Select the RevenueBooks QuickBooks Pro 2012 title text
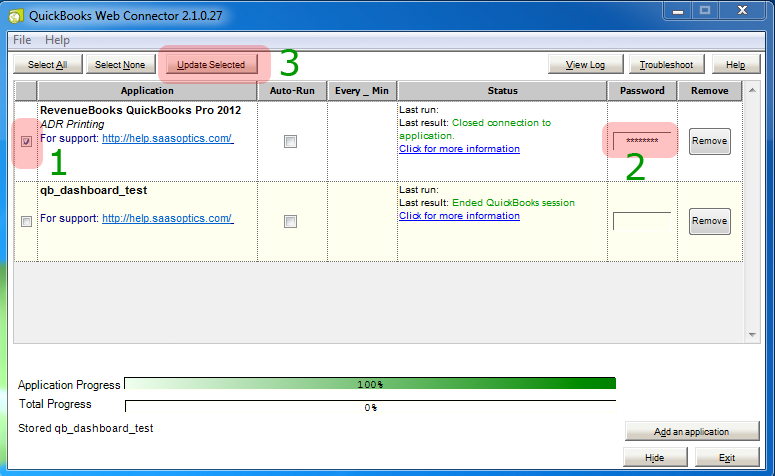The width and height of the screenshot is (775, 476). pos(140,110)
